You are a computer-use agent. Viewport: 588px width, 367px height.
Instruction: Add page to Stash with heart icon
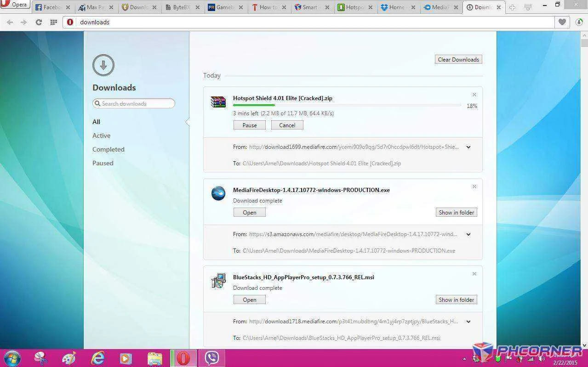(562, 22)
